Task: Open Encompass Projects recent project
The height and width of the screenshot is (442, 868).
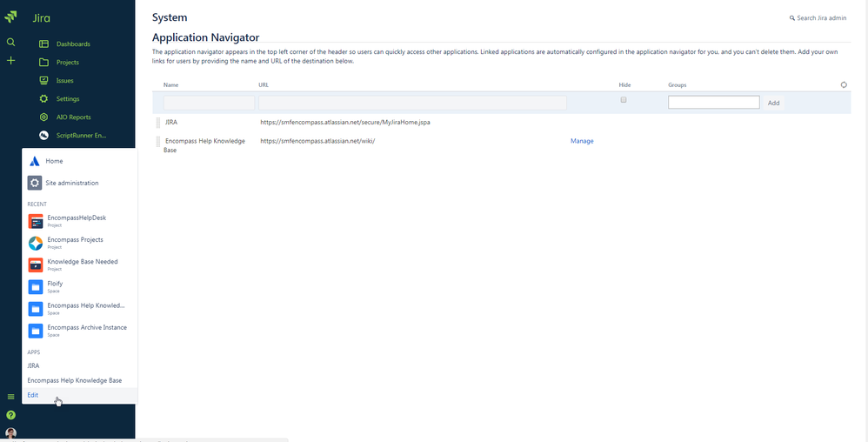Action: click(76, 240)
